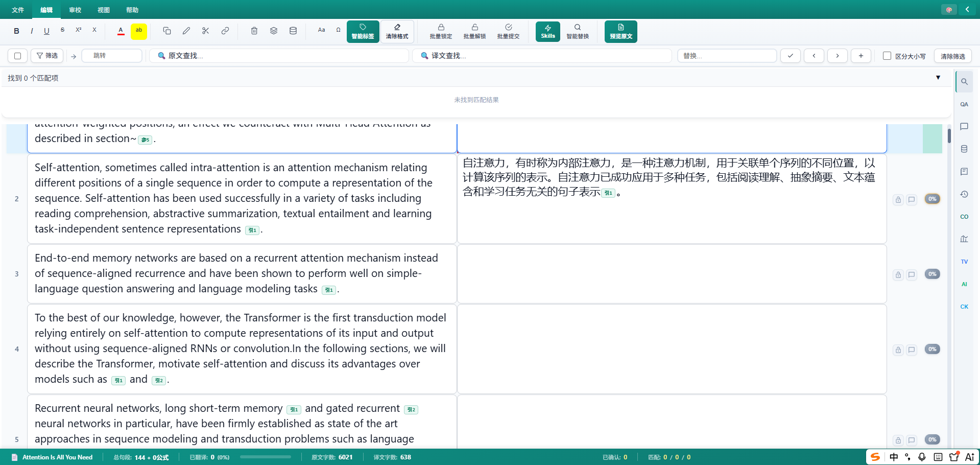
Task: Toggle italic formatting
Action: click(x=32, y=31)
